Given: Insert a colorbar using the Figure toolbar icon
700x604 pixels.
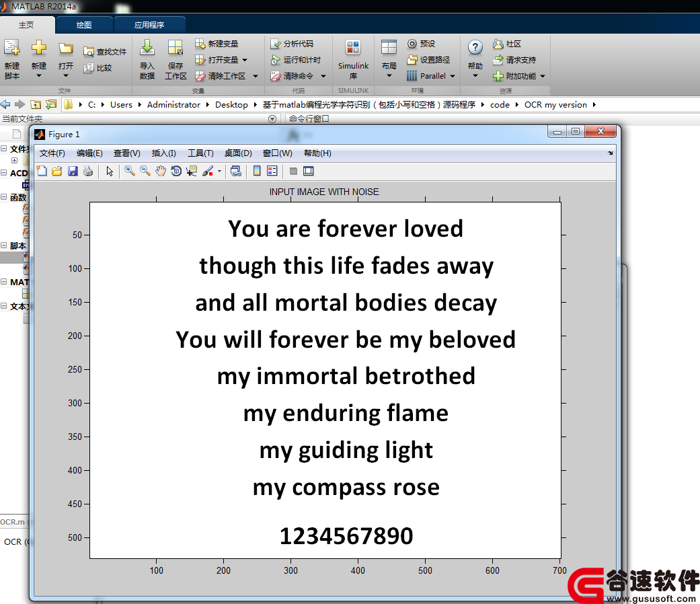Looking at the screenshot, I should point(257,171).
